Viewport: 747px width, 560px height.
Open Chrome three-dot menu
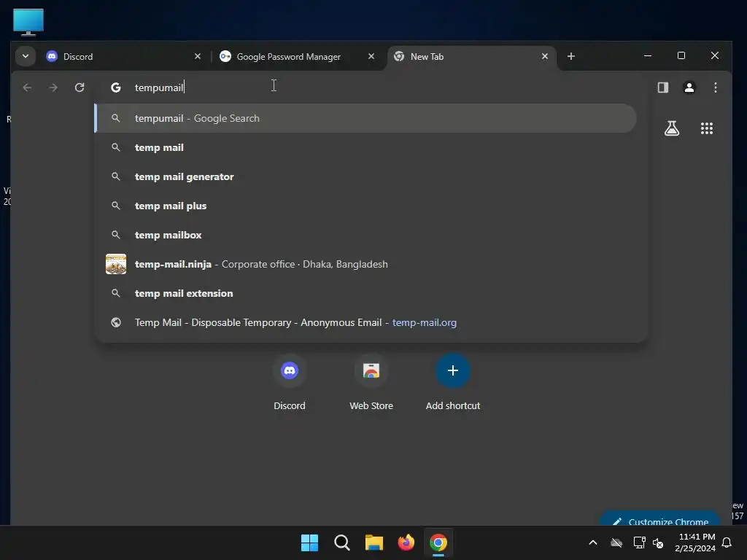[x=715, y=87]
